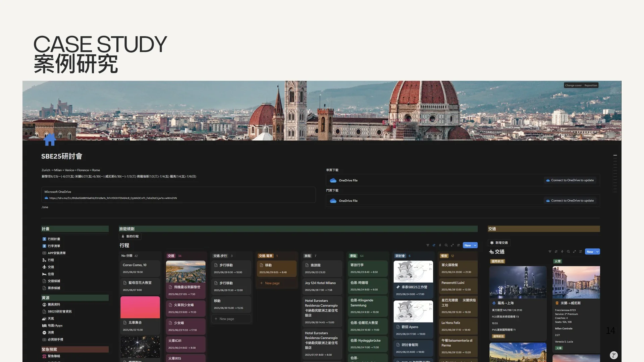The height and width of the screenshot is (362, 644).
Task: Click the 新的行程 template button
Action: [x=130, y=236]
